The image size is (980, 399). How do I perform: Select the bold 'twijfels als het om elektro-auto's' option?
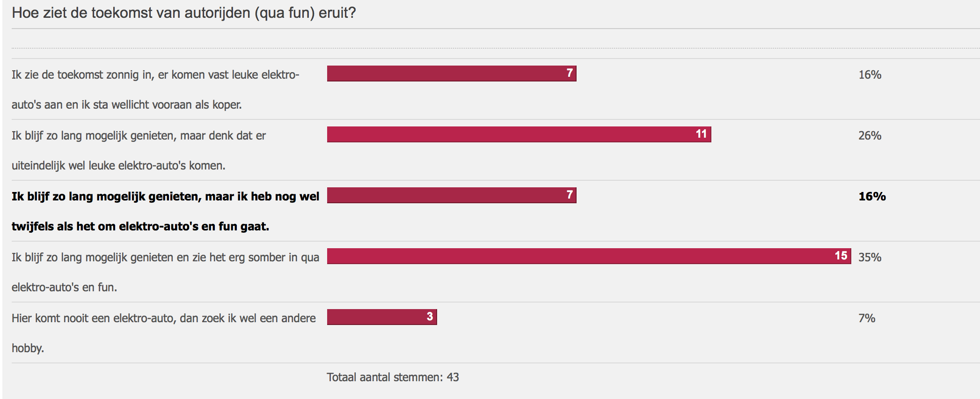(166, 211)
